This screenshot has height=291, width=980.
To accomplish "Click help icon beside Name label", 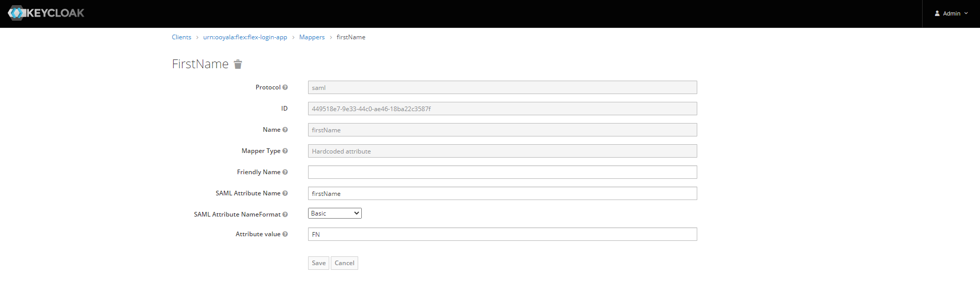I will tap(285, 130).
